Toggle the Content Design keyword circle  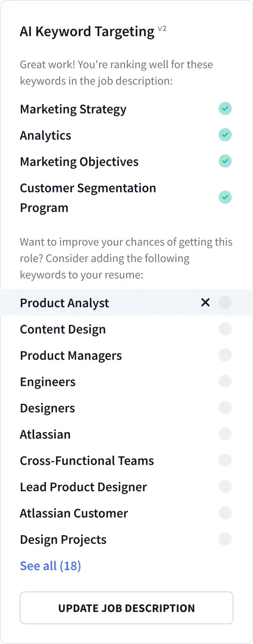225,329
